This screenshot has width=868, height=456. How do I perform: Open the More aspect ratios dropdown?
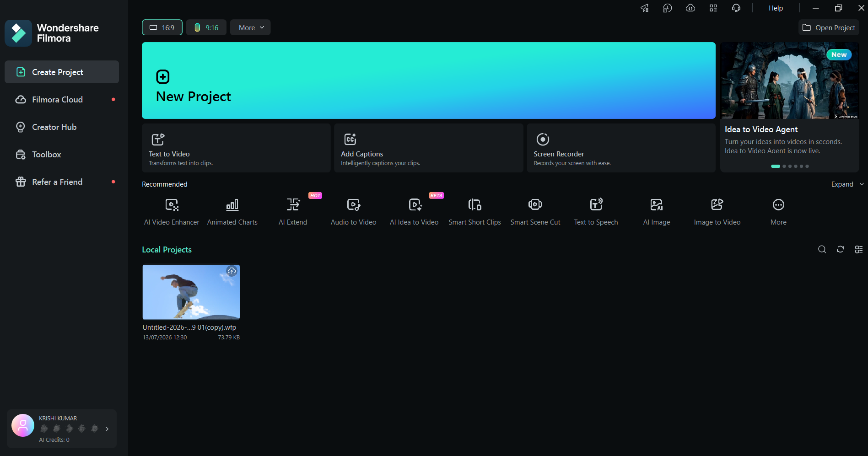tap(250, 27)
